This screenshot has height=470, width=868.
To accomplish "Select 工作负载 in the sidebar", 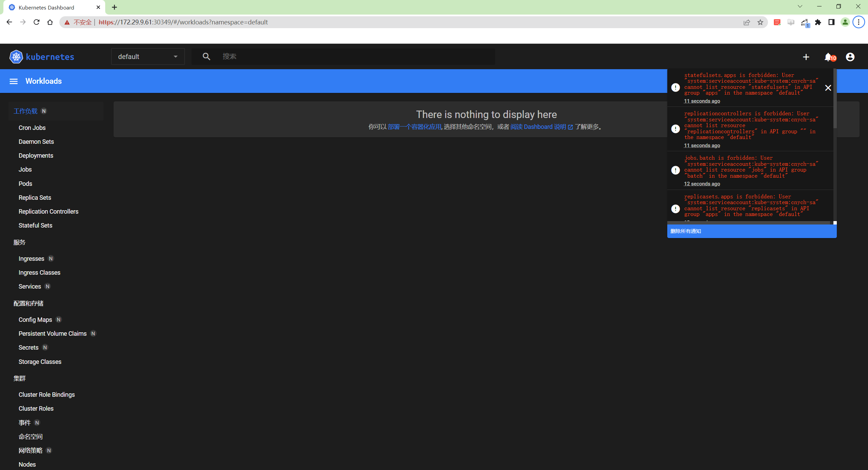I will click(25, 111).
